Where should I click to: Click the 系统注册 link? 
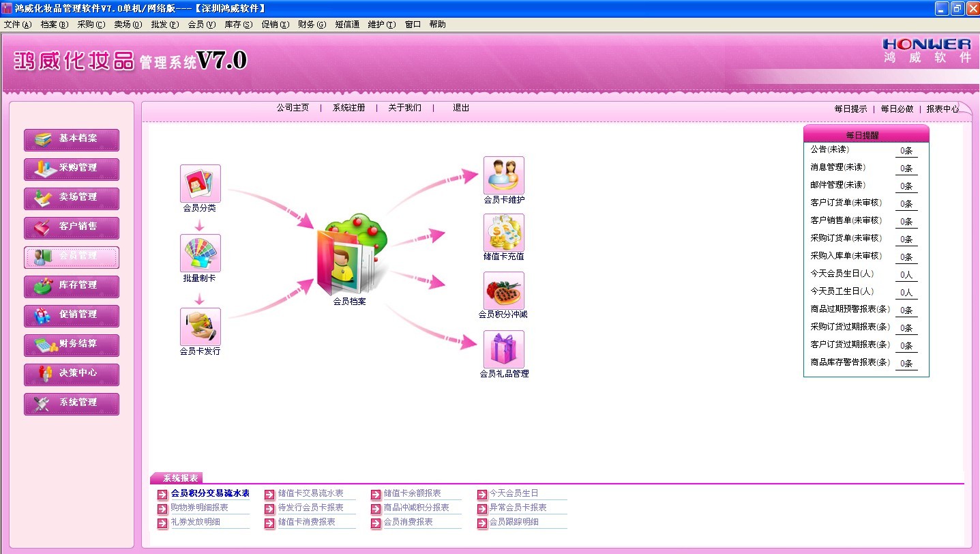coord(348,108)
